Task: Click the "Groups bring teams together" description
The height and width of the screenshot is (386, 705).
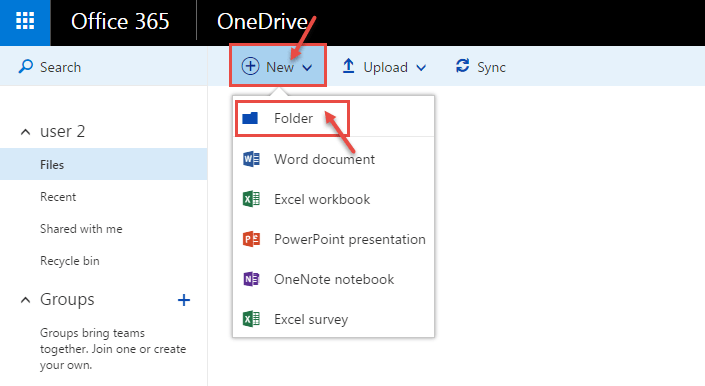Action: pyautogui.click(x=113, y=349)
